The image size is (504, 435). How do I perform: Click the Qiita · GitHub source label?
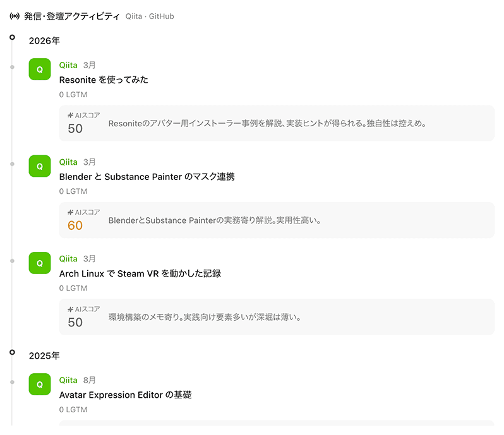pos(150,16)
